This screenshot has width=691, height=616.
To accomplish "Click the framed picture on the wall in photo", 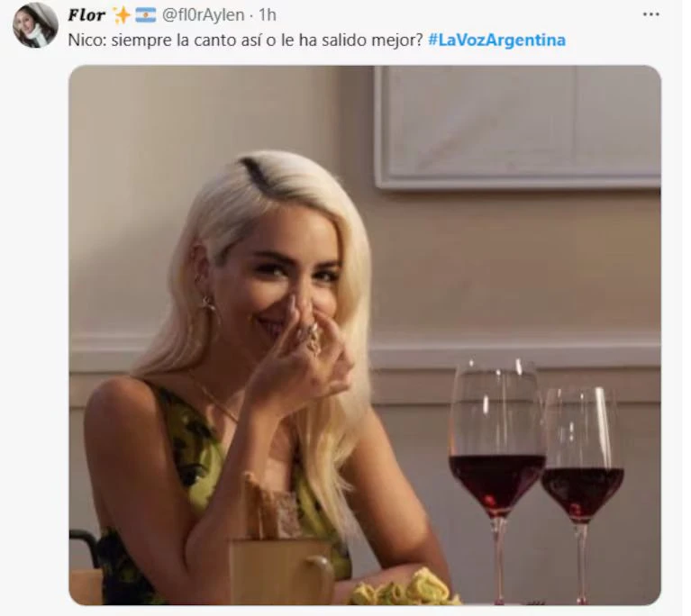I will click(x=517, y=127).
